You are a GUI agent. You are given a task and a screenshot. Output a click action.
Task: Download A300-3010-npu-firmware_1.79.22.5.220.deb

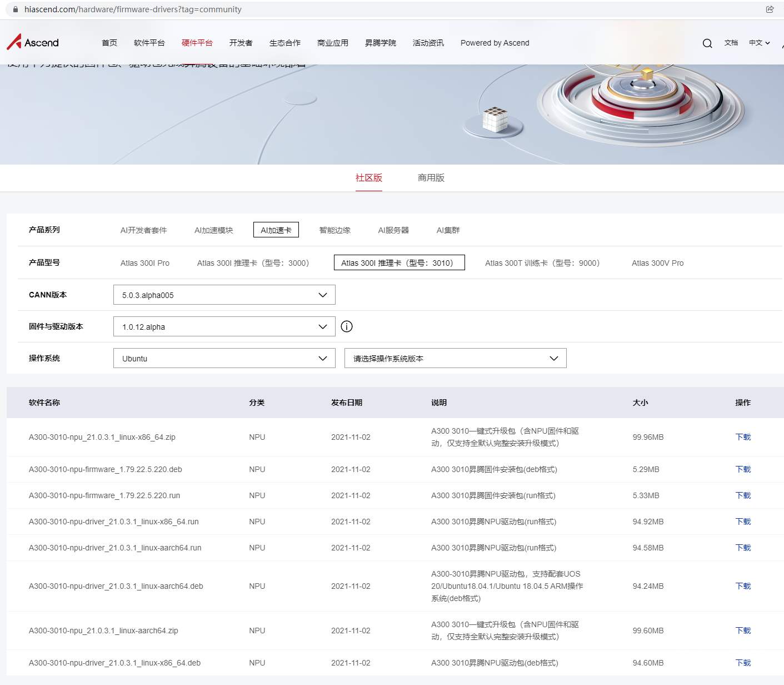click(x=743, y=469)
